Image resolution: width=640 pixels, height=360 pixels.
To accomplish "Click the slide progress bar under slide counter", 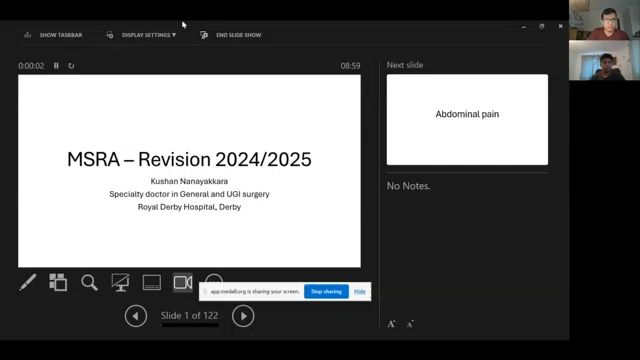I will [x=190, y=325].
